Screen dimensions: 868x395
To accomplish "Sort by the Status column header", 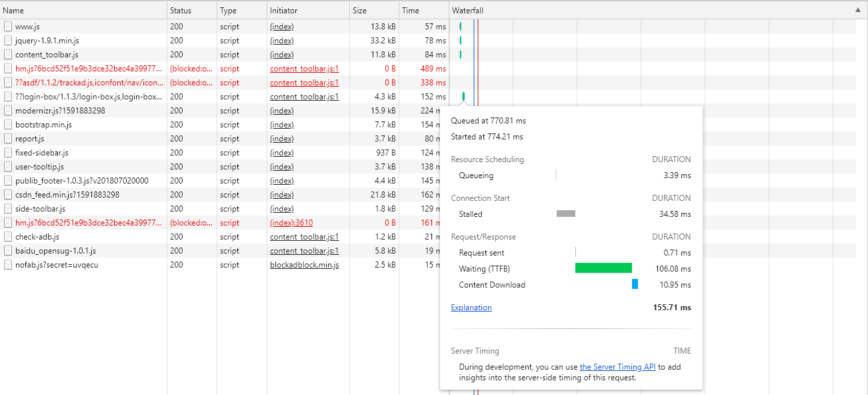I will coord(180,11).
